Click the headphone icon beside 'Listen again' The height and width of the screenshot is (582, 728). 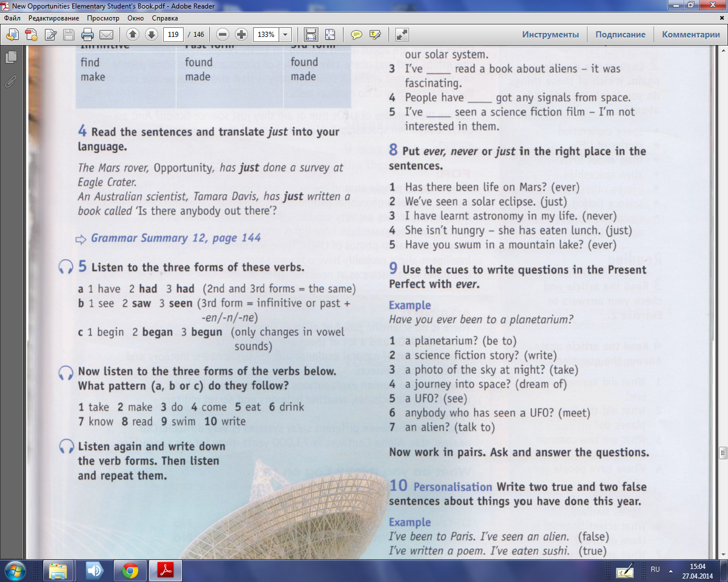coord(66,447)
